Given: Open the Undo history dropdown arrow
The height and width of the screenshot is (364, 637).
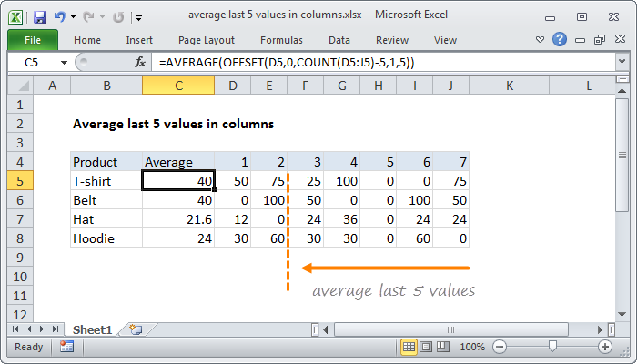Looking at the screenshot, I should coord(73,17).
